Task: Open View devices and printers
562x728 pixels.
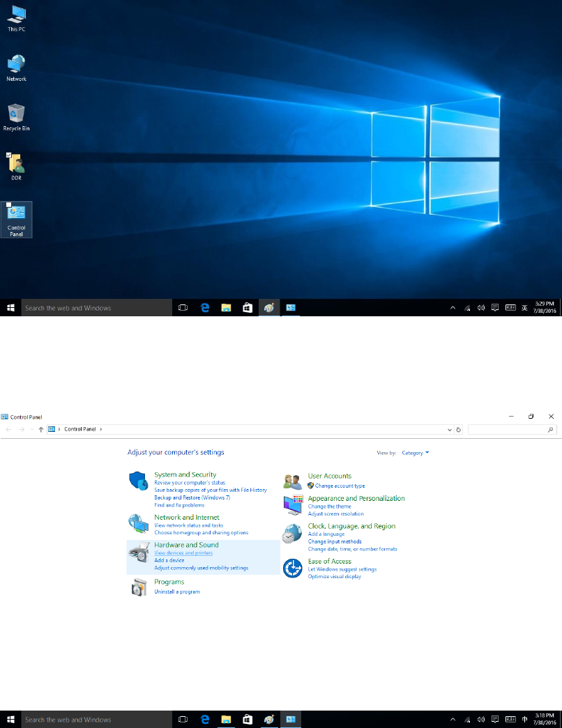Action: 183,553
